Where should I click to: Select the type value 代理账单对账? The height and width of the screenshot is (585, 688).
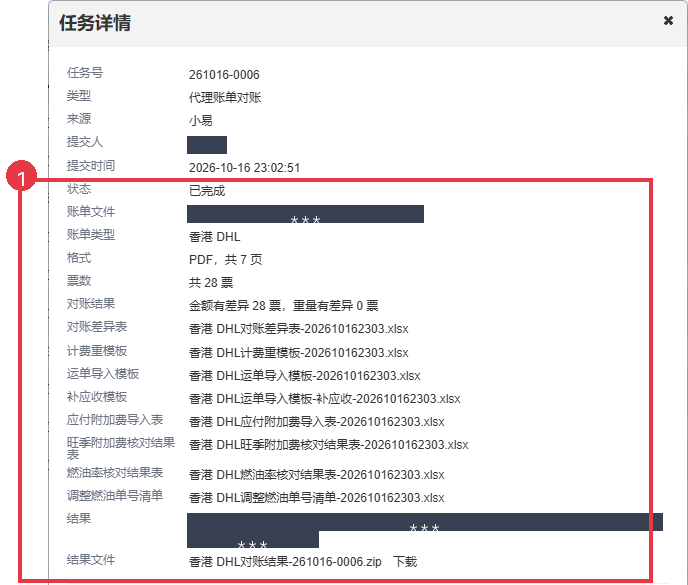click(x=225, y=97)
